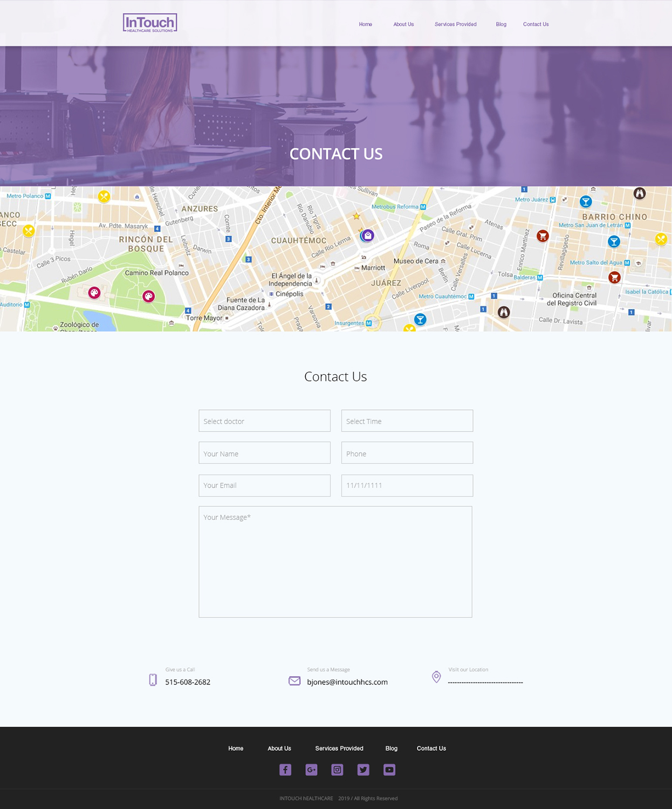Open the date picker showing 11/11/1111
The height and width of the screenshot is (809, 672).
407,485
